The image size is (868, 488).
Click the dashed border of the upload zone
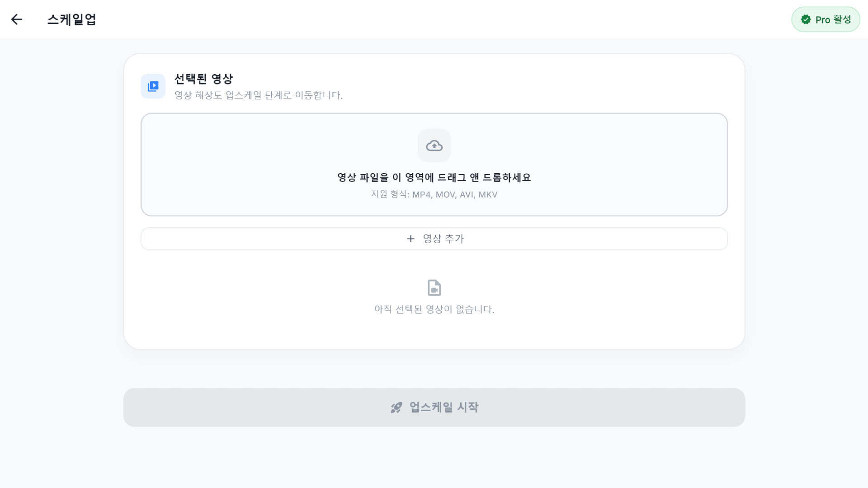tap(434, 115)
